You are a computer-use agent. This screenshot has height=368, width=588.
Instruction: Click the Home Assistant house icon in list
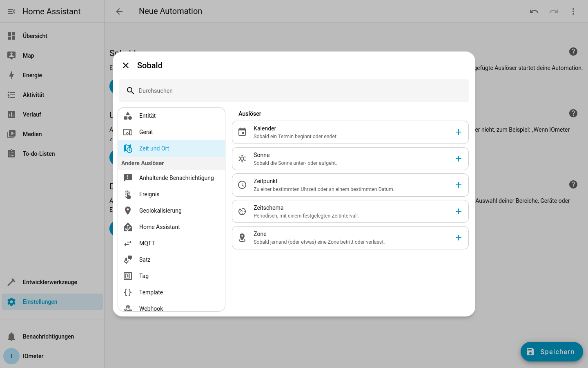click(128, 227)
